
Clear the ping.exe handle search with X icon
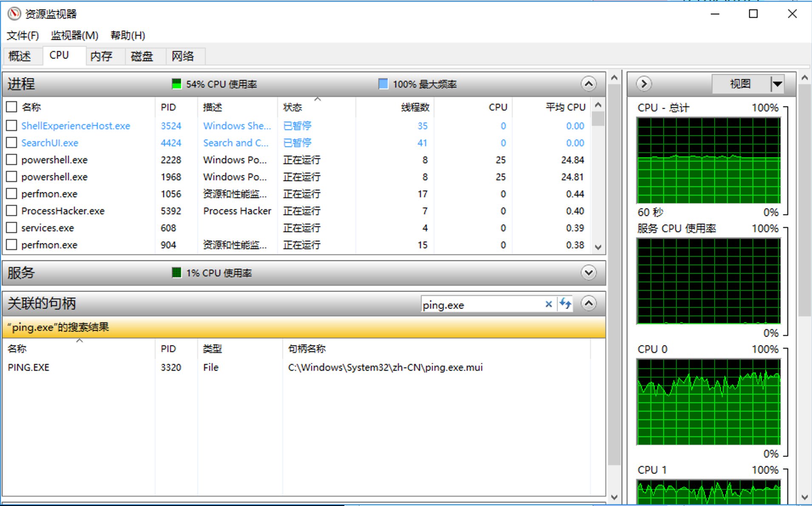(548, 304)
